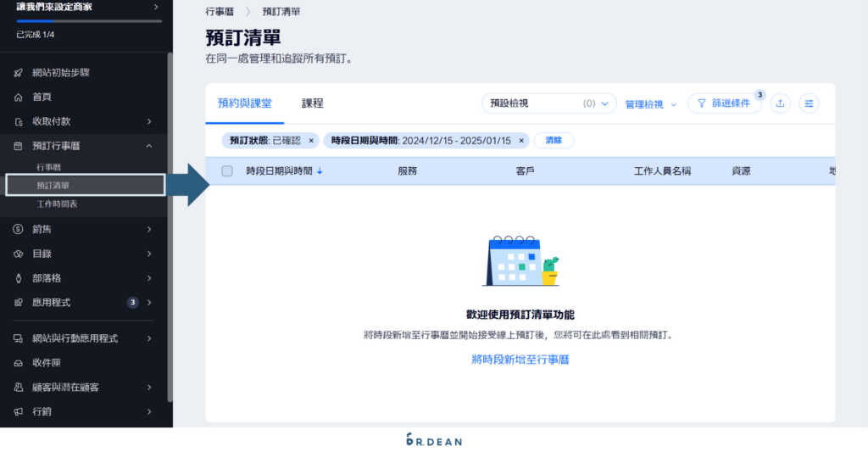
Task: Click the people icon beside 顧客與潛在顧客
Action: click(x=19, y=388)
